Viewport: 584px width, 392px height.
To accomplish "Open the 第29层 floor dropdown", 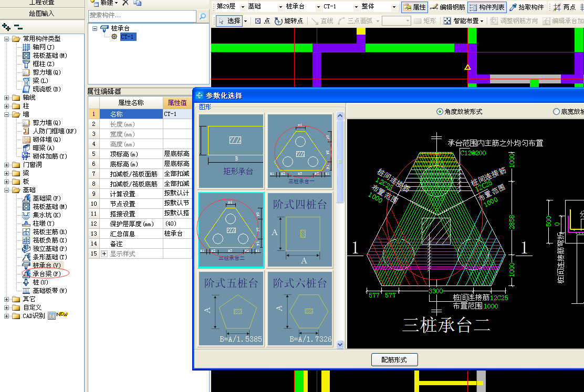I will 243,7.
